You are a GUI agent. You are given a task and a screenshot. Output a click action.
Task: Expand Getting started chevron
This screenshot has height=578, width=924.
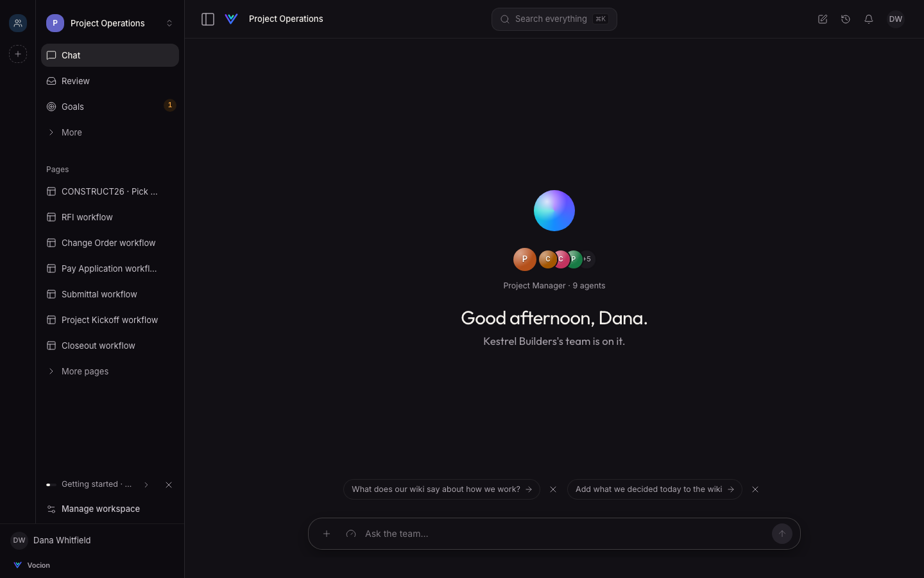click(146, 485)
